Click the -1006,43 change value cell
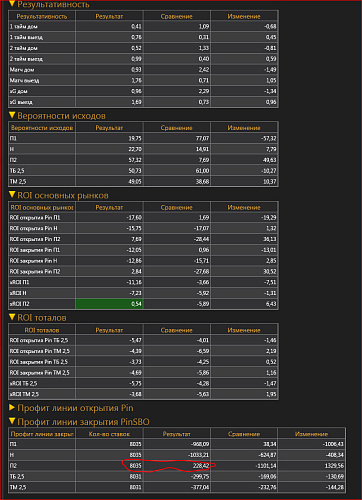362x500 pixels. [x=311, y=444]
